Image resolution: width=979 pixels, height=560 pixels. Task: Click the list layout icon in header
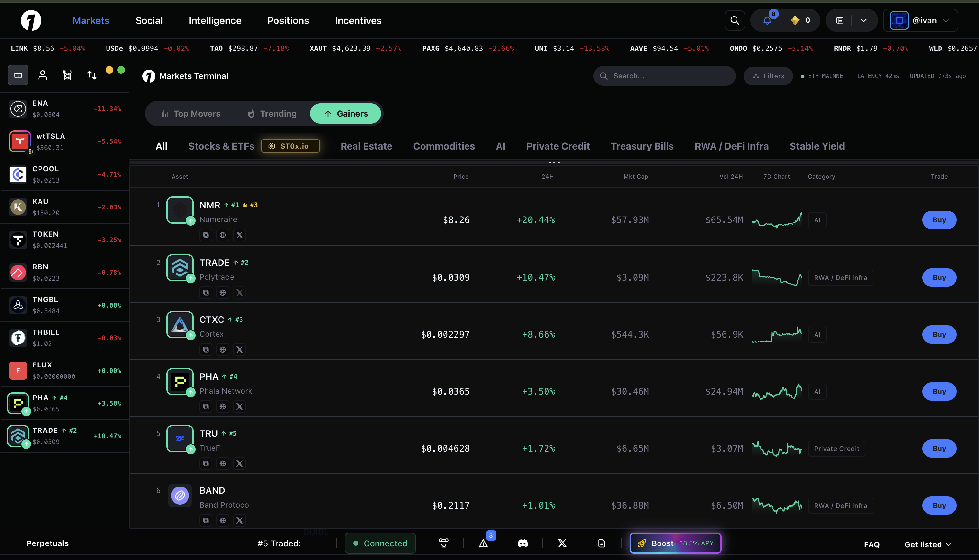840,20
